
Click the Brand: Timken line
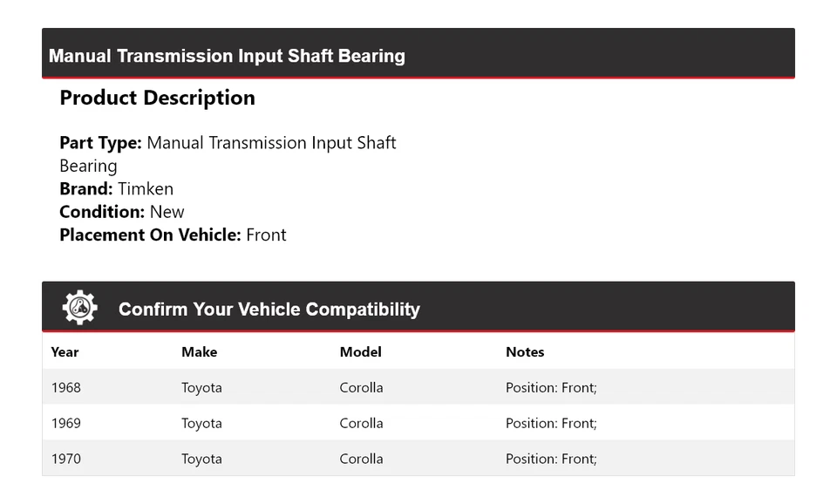click(116, 189)
